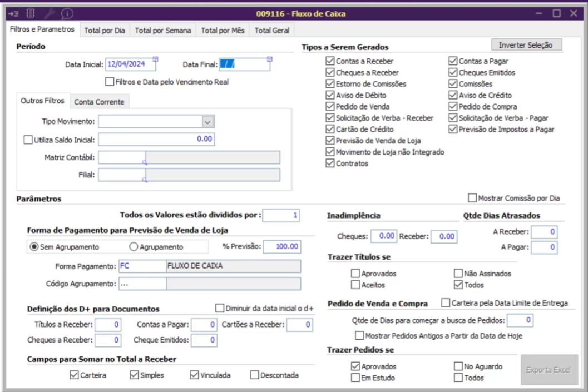The height and width of the screenshot is (392, 588).
Task: Click the Código Agrupamento code field
Action: point(142,284)
